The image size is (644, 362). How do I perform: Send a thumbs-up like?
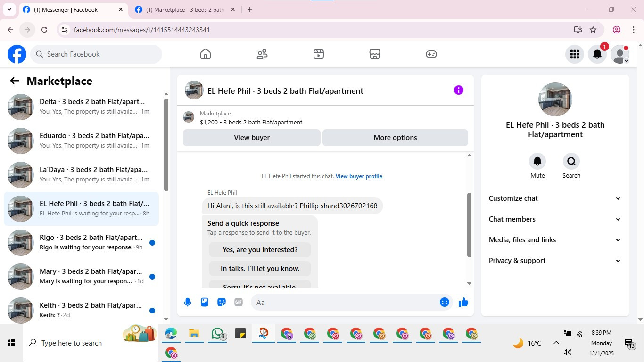click(x=463, y=302)
